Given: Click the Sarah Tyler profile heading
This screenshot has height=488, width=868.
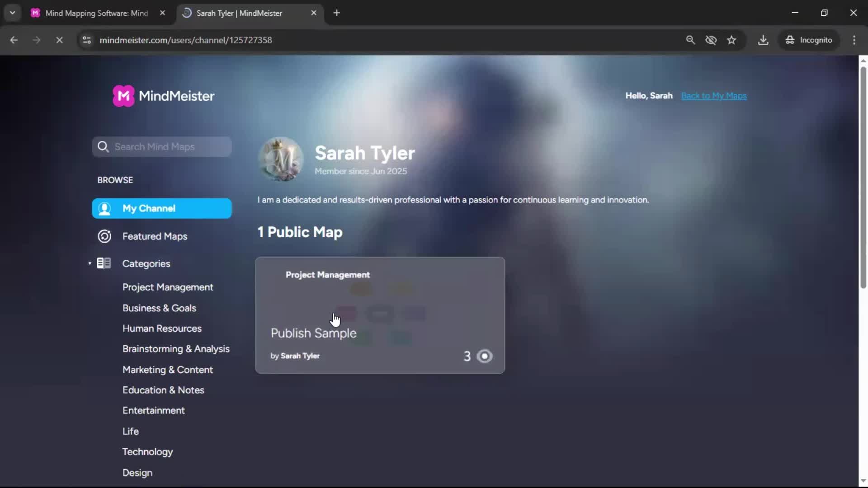Looking at the screenshot, I should (364, 153).
